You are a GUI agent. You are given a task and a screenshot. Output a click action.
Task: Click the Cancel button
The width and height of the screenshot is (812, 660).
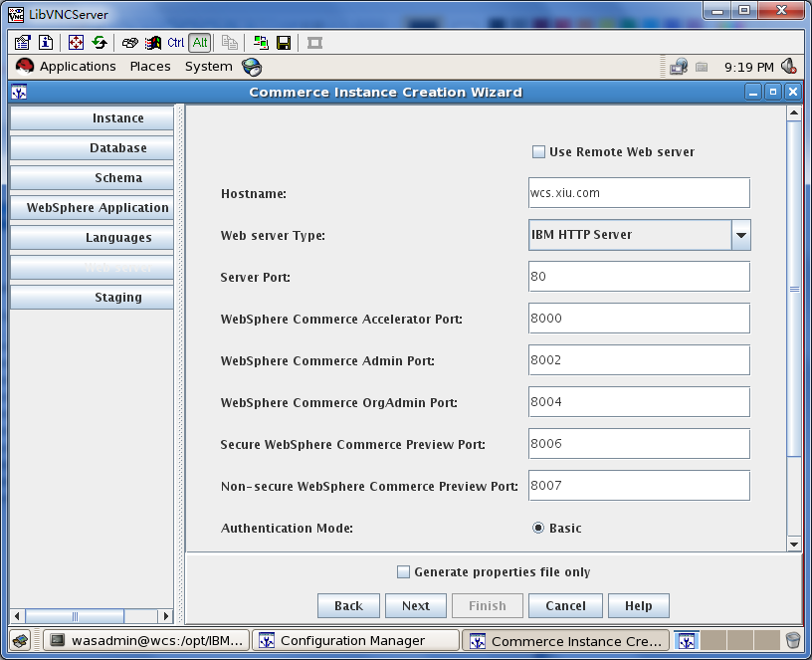coord(565,605)
